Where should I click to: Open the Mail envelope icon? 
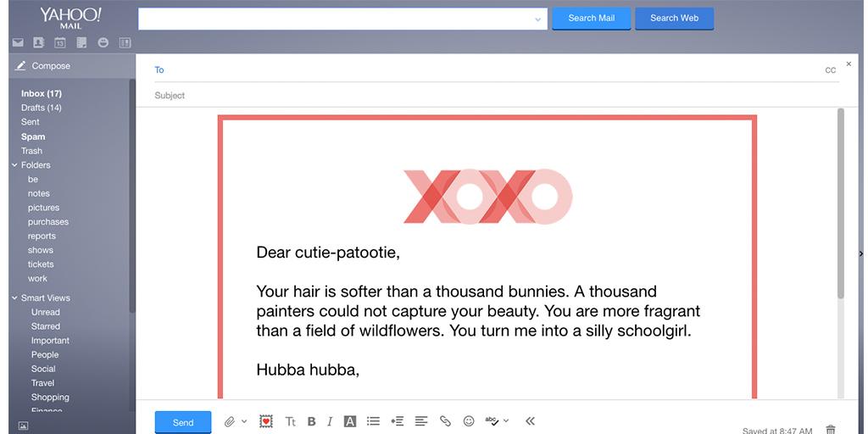(x=18, y=42)
